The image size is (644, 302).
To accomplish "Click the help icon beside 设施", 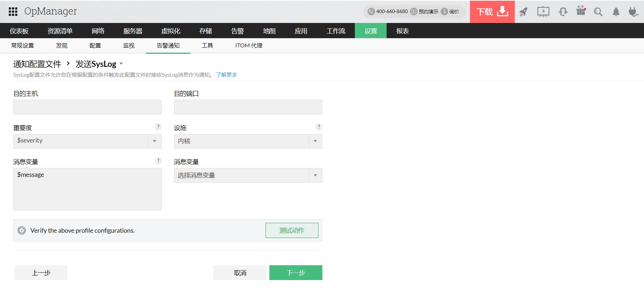I will [x=319, y=127].
